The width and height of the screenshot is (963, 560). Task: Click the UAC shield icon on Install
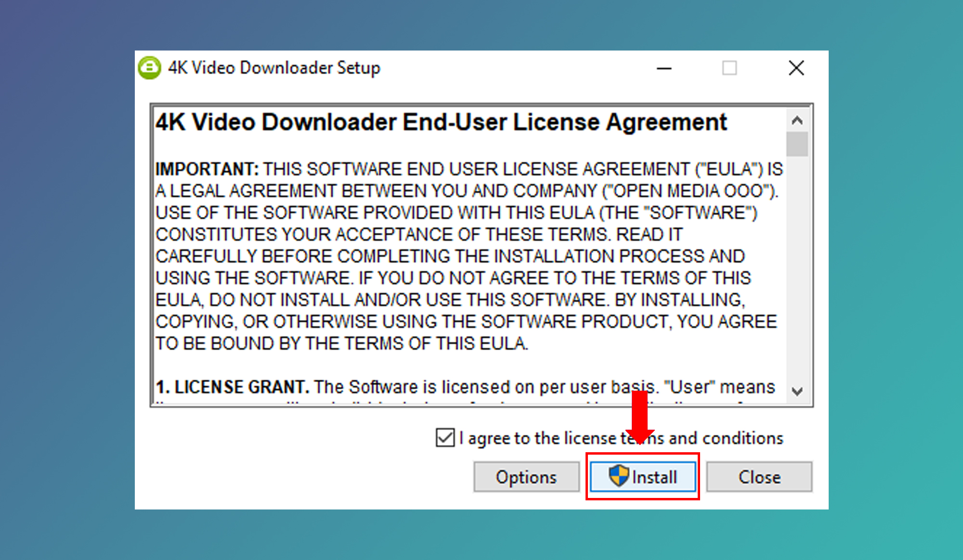click(618, 476)
